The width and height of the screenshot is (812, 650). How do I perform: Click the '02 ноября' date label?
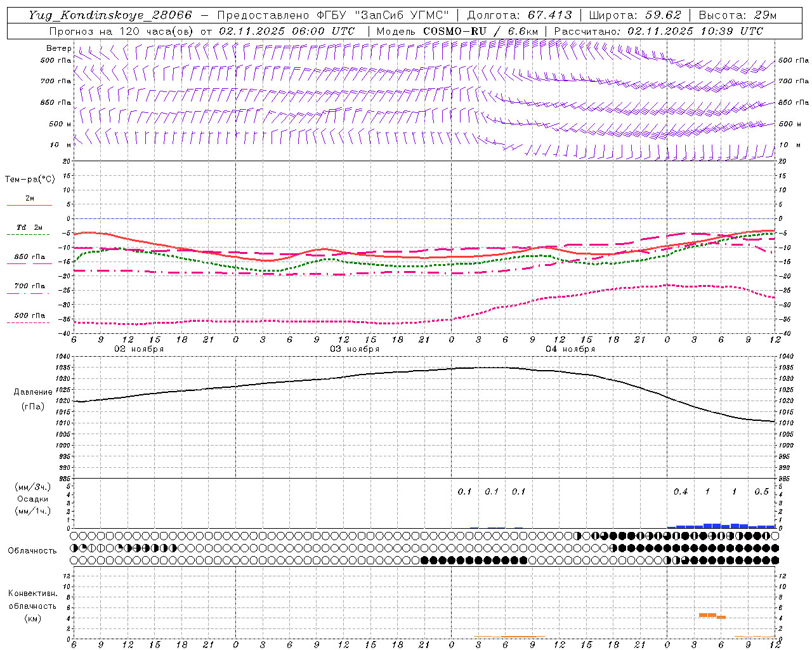(139, 349)
